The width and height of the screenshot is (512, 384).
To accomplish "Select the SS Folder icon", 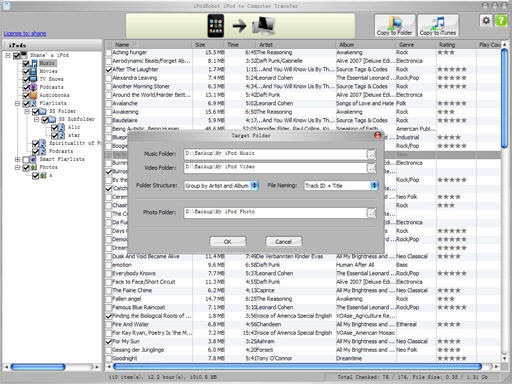I will (43, 111).
